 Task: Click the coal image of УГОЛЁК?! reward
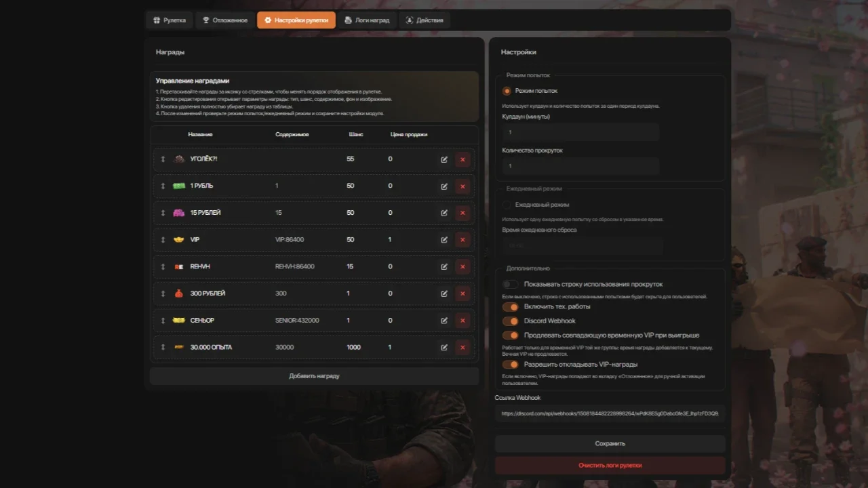click(179, 159)
